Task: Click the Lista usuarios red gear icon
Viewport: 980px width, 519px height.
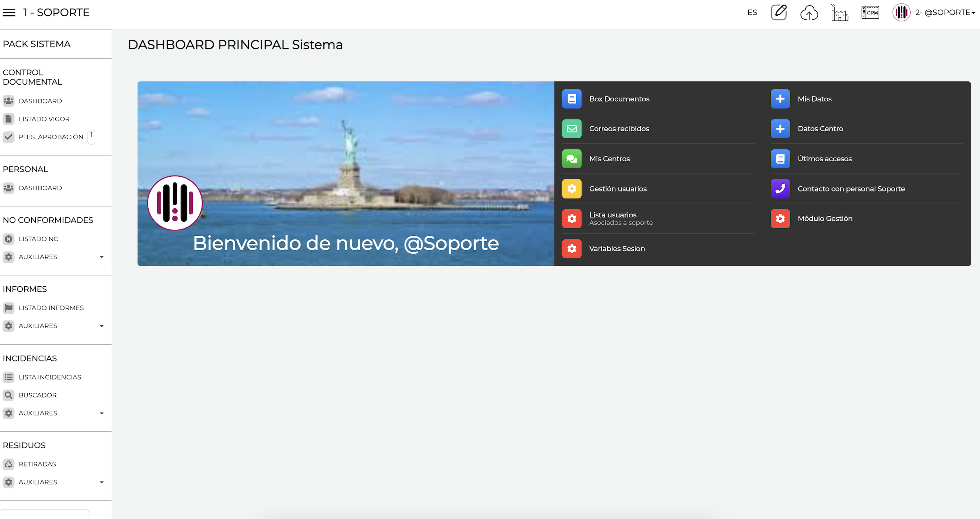Action: [x=572, y=219]
